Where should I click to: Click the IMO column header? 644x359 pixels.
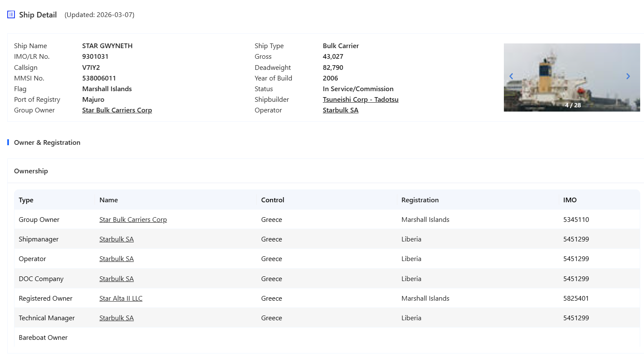[569, 200]
